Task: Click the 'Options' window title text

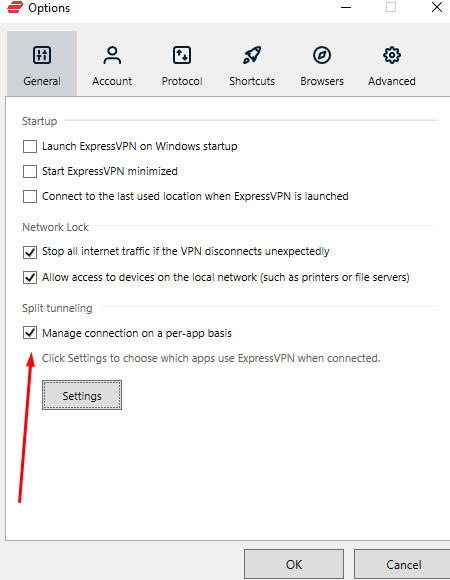Action: tap(49, 8)
